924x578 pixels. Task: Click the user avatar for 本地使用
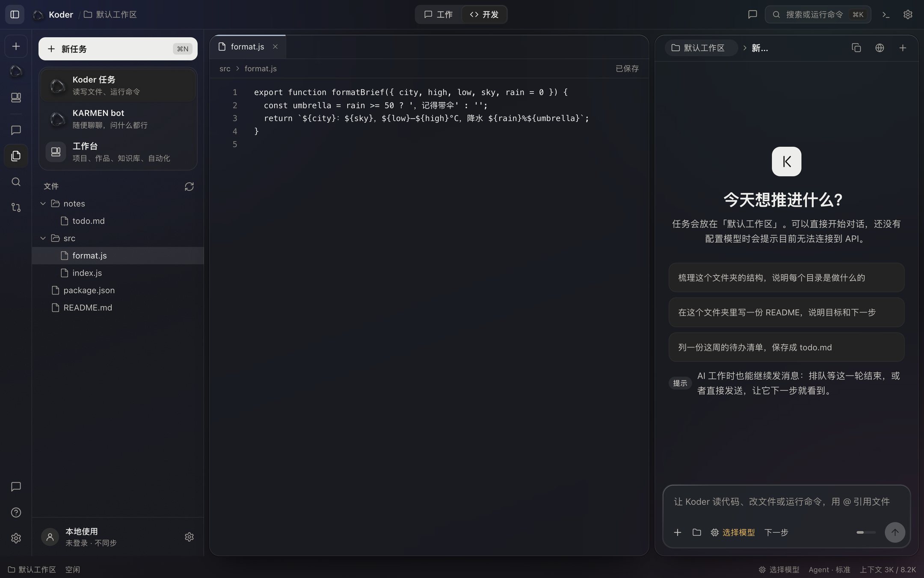click(50, 536)
